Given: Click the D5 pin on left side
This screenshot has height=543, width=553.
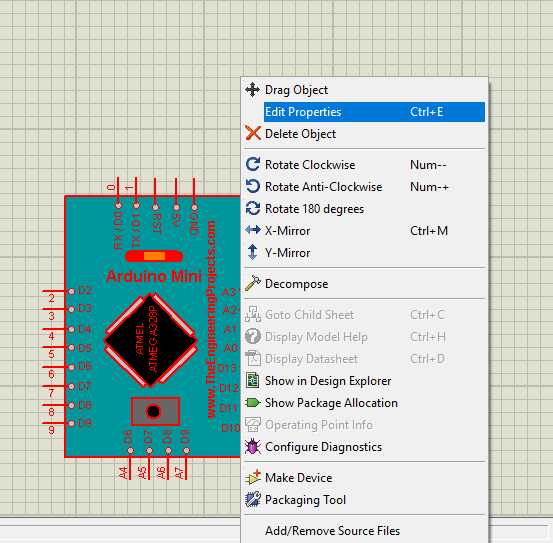Looking at the screenshot, I should (x=72, y=347).
